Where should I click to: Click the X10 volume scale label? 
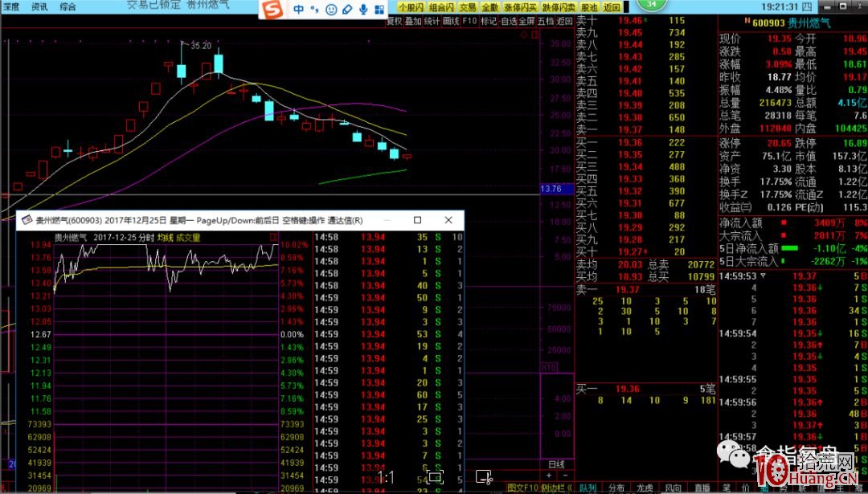click(x=549, y=367)
